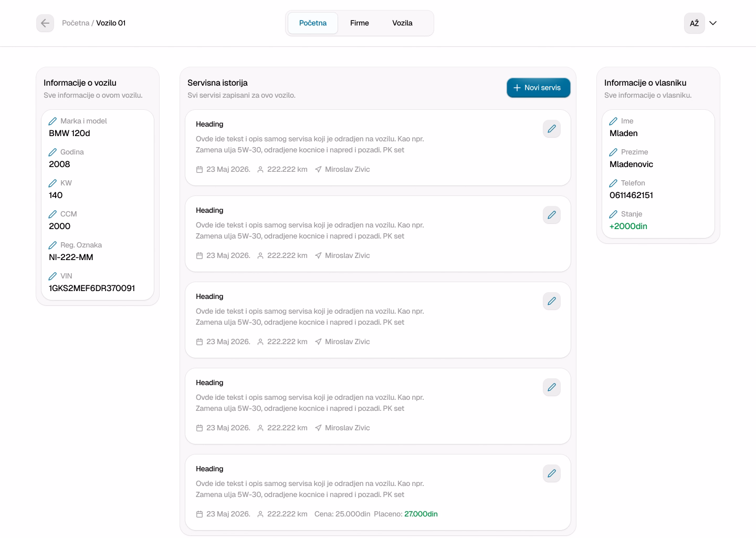Click the Vozilo 01 breadcrumb

[111, 23]
